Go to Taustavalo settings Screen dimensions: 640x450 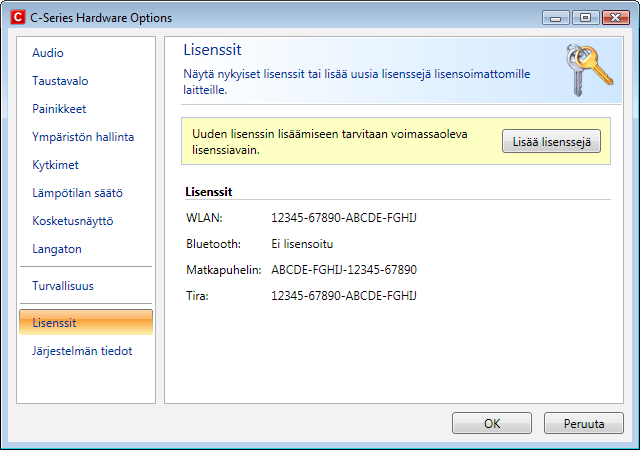tap(60, 81)
